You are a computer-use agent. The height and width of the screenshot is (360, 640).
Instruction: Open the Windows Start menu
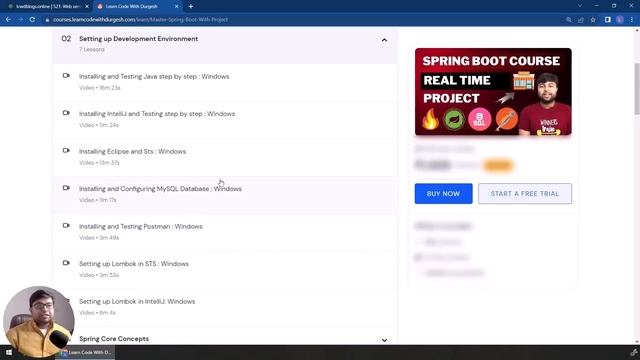[9, 352]
